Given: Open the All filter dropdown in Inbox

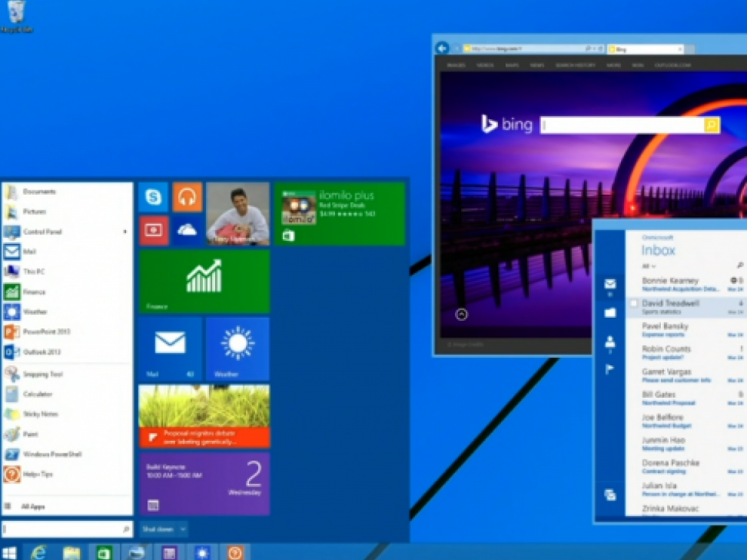Looking at the screenshot, I should point(648,266).
